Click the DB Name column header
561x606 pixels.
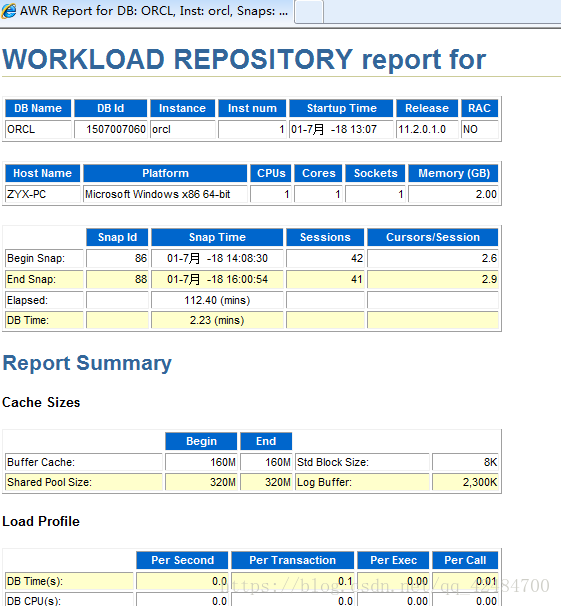[38, 108]
